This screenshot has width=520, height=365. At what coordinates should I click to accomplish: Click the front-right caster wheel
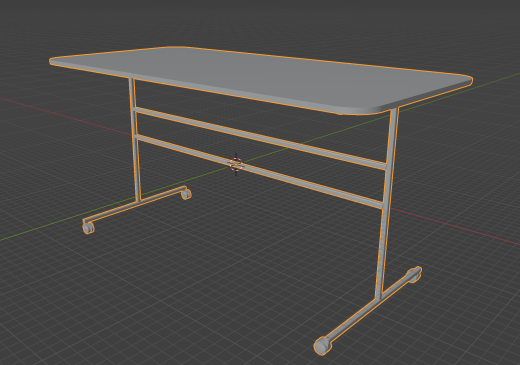click(321, 346)
